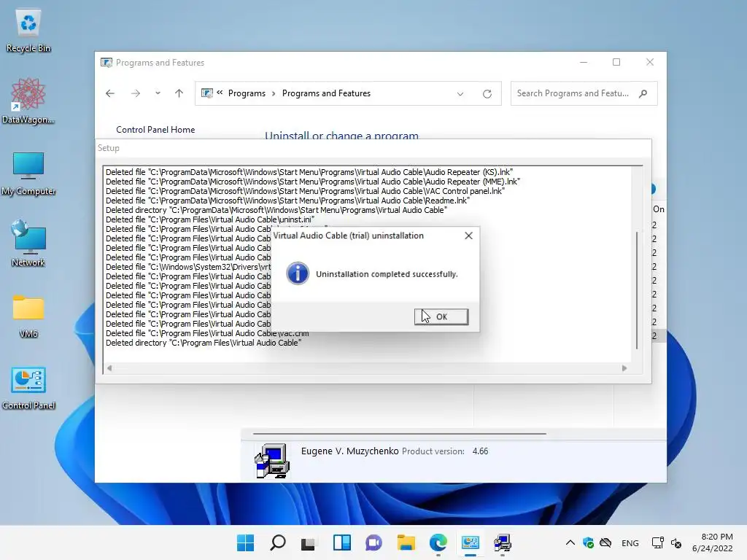Select the Control Panel desktop icon
This screenshot has height=560, width=747.
28,388
